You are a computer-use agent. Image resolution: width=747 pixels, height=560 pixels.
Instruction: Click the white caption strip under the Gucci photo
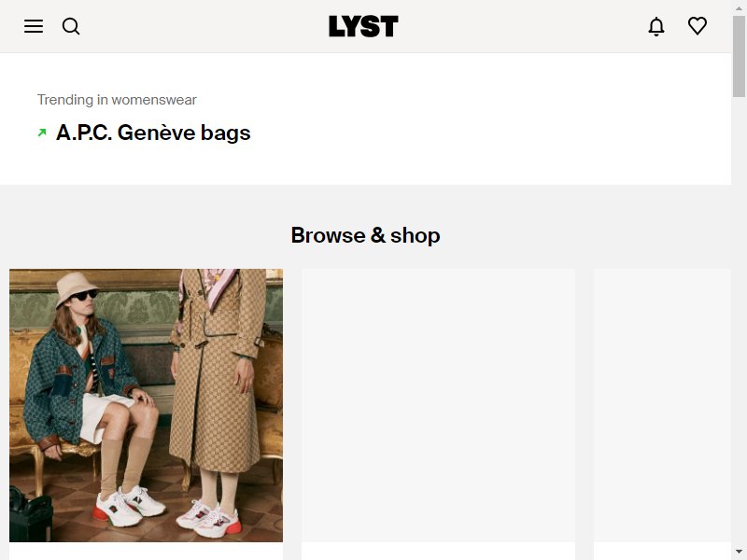click(146, 552)
